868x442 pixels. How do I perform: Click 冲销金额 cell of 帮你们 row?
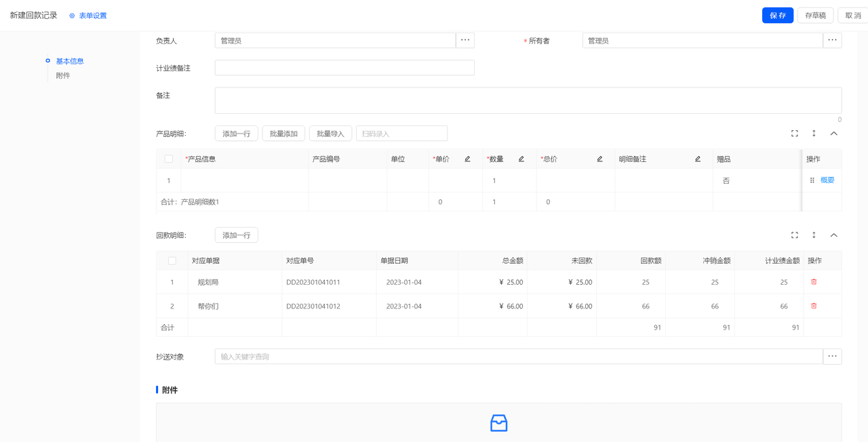click(700, 306)
